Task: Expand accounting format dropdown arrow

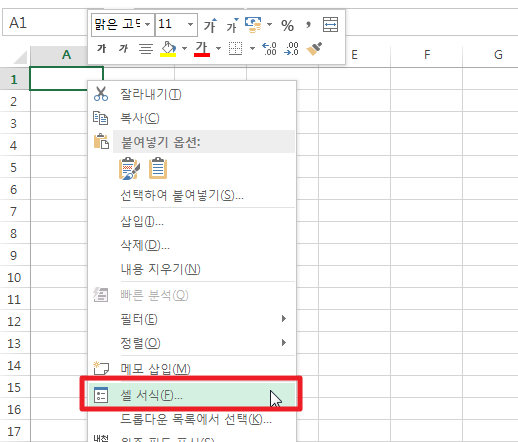Action: click(x=269, y=24)
